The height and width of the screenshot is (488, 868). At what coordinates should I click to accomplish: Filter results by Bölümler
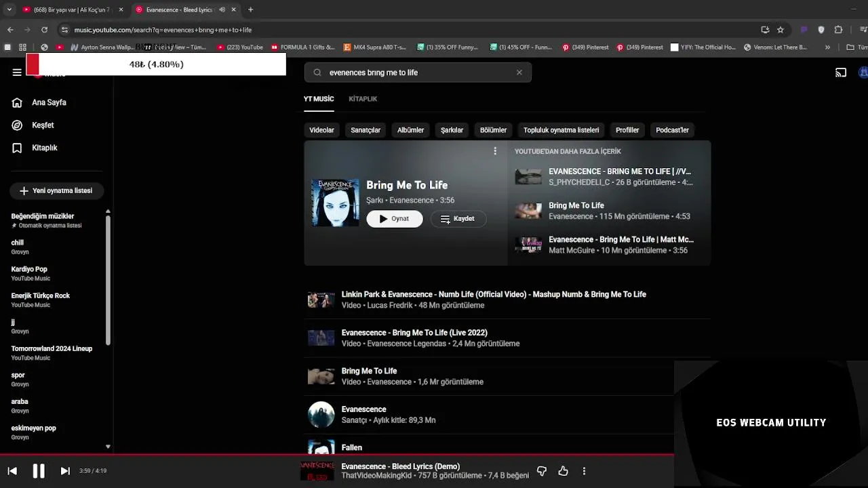click(x=493, y=130)
